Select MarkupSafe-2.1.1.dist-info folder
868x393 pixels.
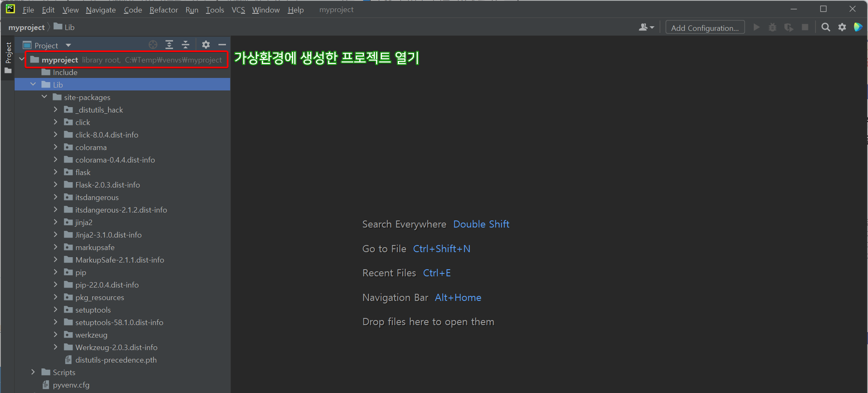pyautogui.click(x=120, y=260)
